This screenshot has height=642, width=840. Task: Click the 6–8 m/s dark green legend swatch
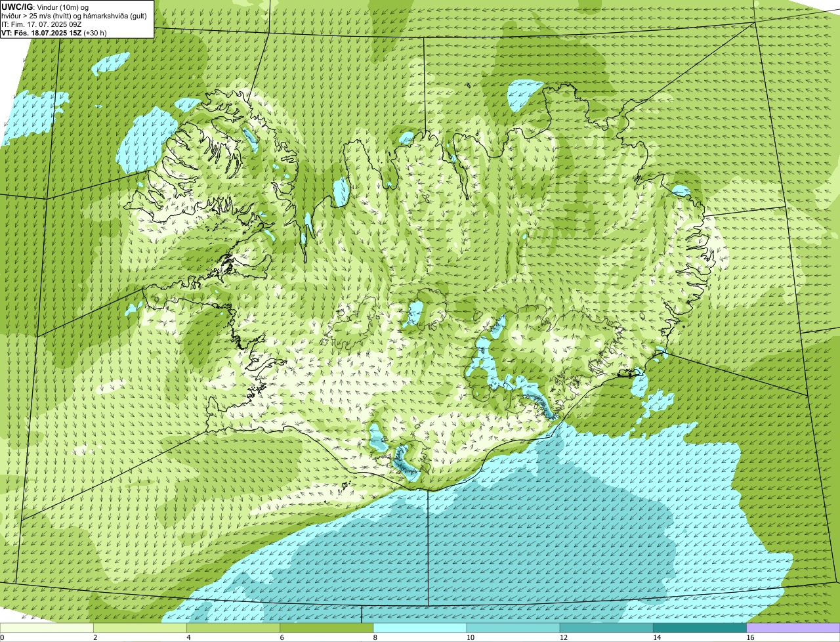click(327, 628)
